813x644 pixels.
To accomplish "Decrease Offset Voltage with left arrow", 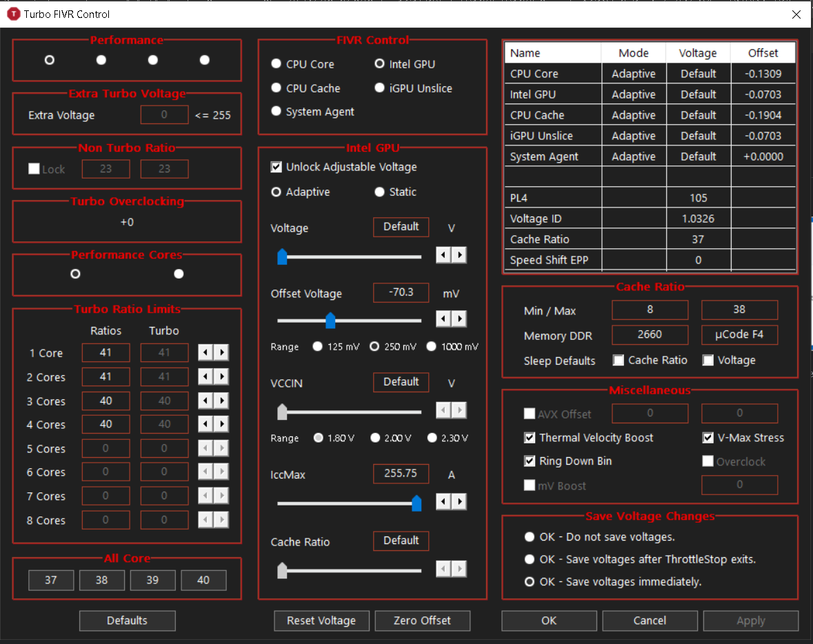I will [x=443, y=319].
